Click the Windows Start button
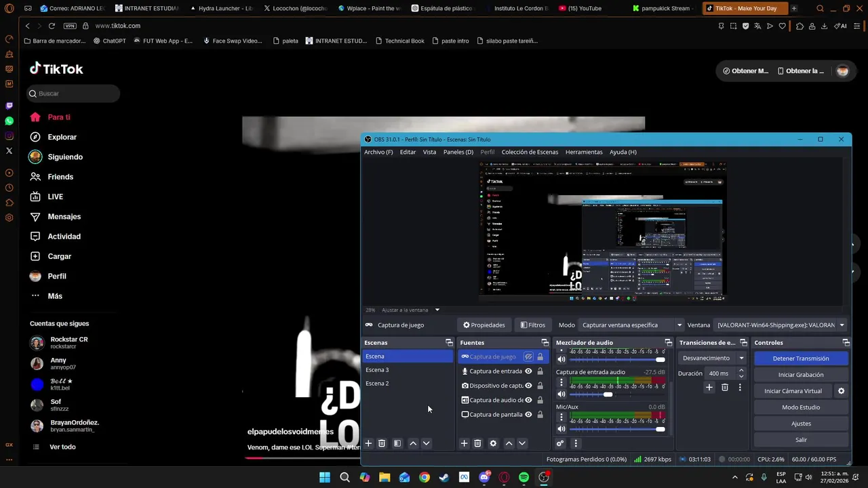 [325, 477]
